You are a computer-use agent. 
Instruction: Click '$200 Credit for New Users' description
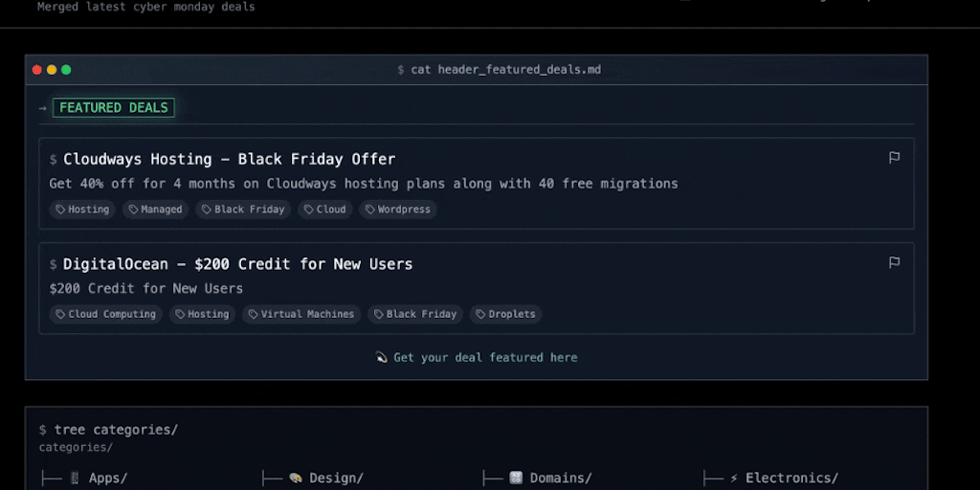point(146,289)
